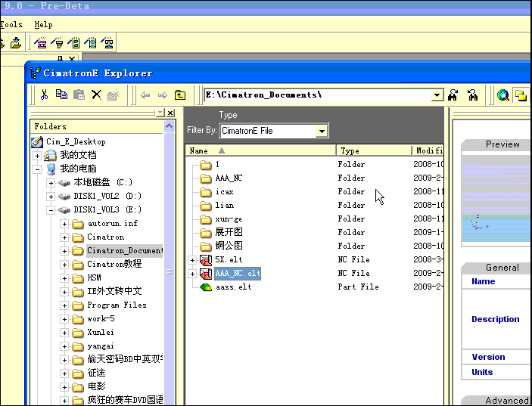Close the Folders pane with X button
532x406 pixels.
pos(171,113)
